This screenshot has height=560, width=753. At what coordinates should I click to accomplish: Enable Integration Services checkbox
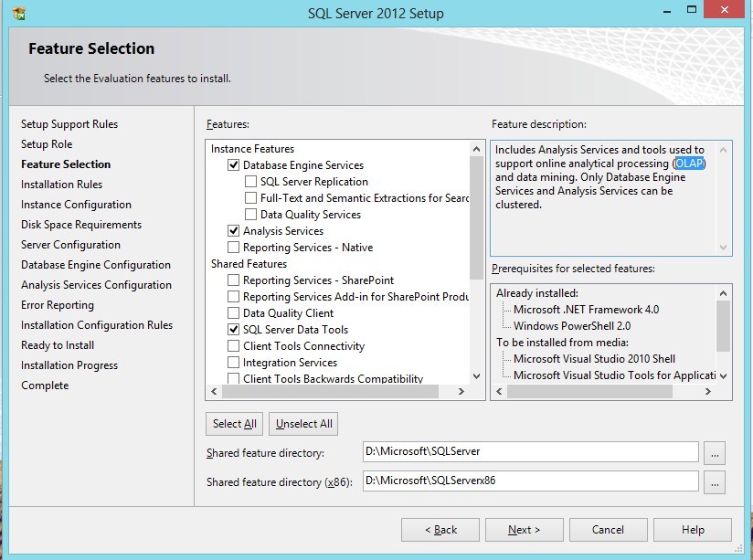tap(233, 362)
